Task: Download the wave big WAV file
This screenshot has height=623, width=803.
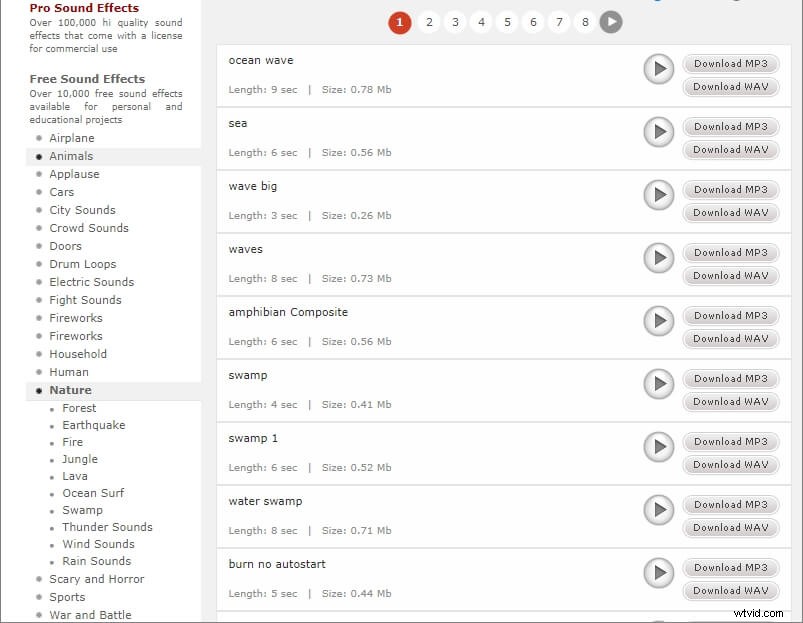Action: (x=730, y=212)
